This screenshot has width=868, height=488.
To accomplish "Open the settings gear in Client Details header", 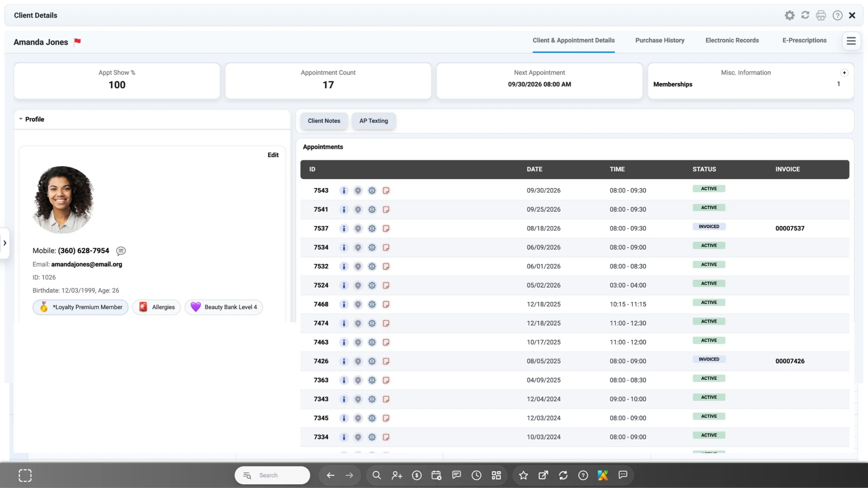I will click(789, 15).
